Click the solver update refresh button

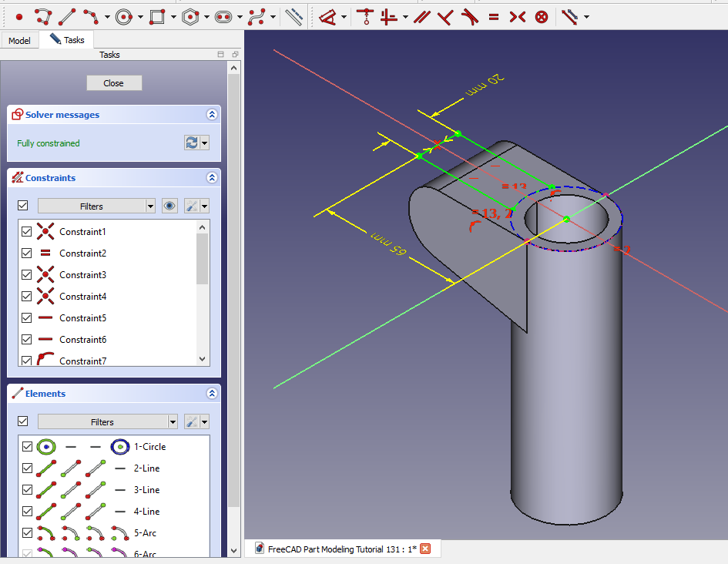191,143
